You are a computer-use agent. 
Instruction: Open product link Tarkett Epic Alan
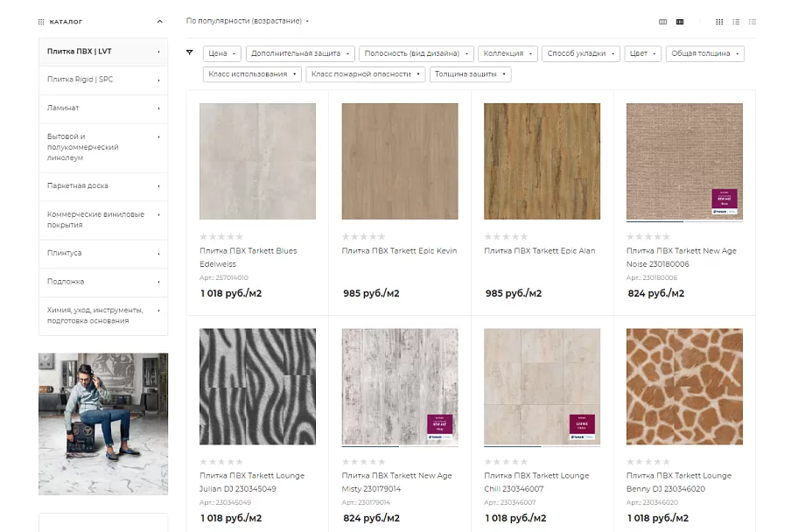pos(540,251)
